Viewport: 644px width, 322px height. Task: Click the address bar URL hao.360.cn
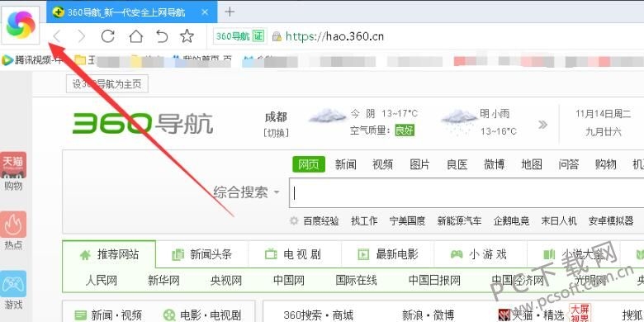click(334, 36)
